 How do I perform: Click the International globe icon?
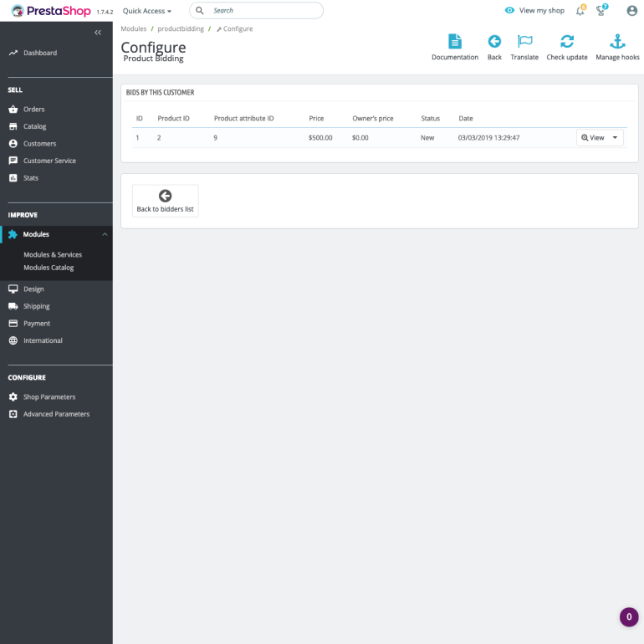click(x=13, y=340)
